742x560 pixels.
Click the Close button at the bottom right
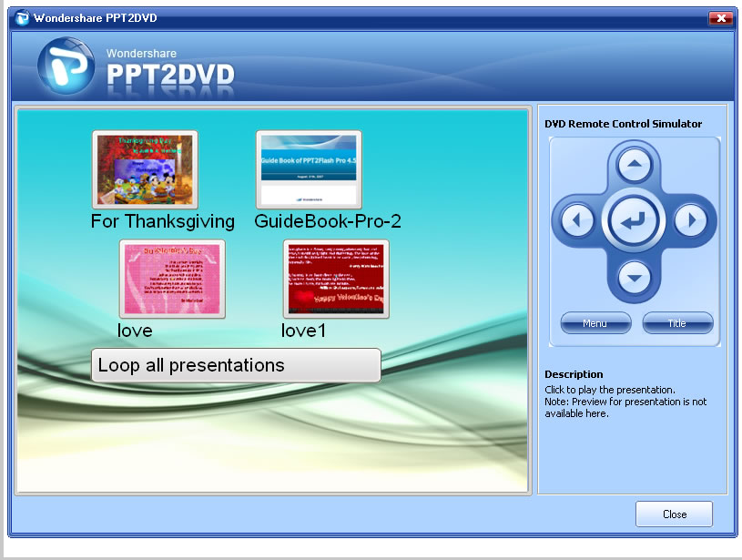pyautogui.click(x=674, y=514)
